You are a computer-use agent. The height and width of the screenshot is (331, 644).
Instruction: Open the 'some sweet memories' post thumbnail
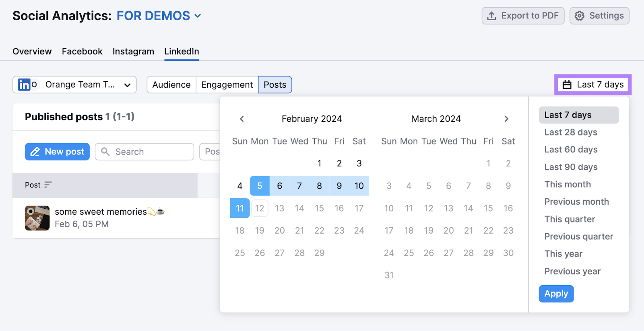coord(37,218)
